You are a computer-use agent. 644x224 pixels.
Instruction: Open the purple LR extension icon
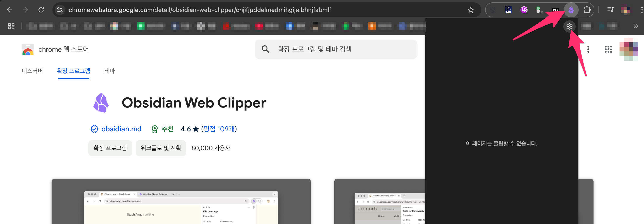tap(524, 10)
